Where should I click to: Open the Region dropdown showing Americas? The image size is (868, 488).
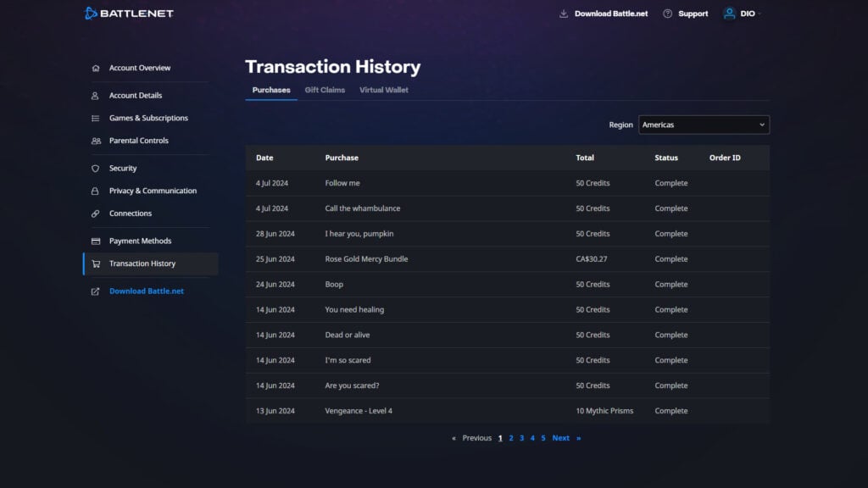click(704, 125)
